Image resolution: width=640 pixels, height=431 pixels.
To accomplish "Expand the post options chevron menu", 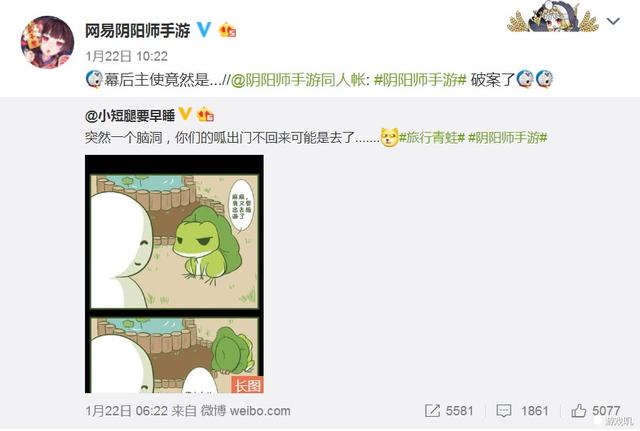I will 613,21.
